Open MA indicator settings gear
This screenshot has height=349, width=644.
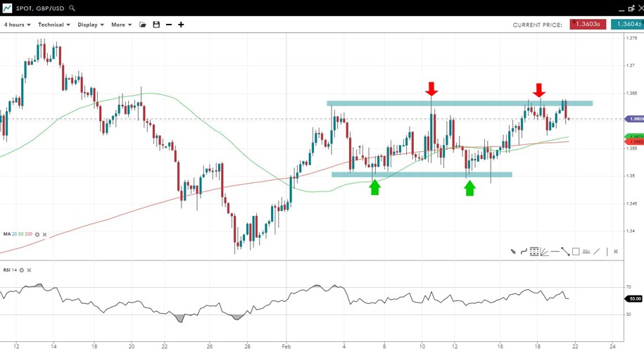37,234
